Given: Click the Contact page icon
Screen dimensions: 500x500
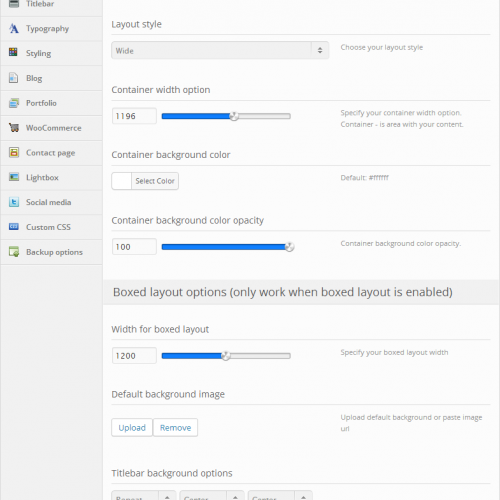Looking at the screenshot, I should coord(14,152).
